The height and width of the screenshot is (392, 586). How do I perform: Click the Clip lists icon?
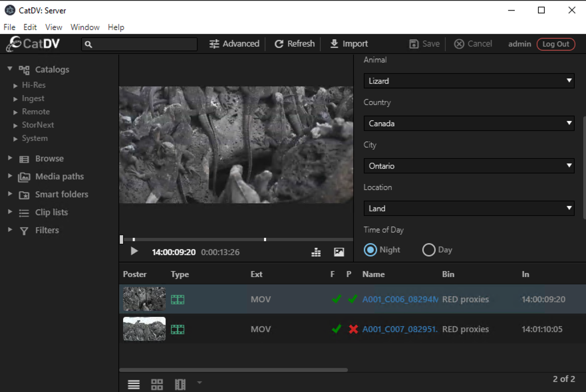click(24, 213)
